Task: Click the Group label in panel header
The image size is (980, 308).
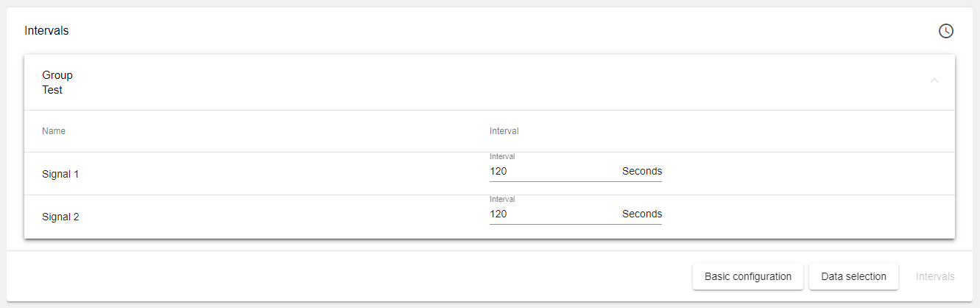Action: click(57, 75)
